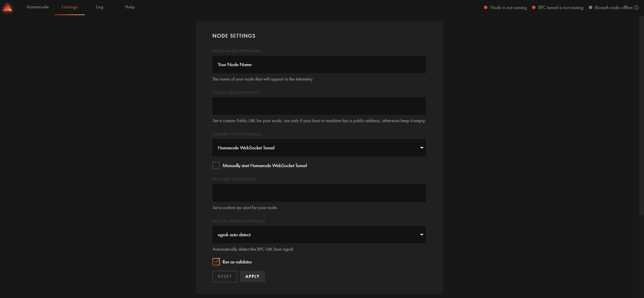The height and width of the screenshot is (298, 644).
Task: Enable Manually start Humanode WebSocket Tunnel checkbox
Action: point(216,165)
